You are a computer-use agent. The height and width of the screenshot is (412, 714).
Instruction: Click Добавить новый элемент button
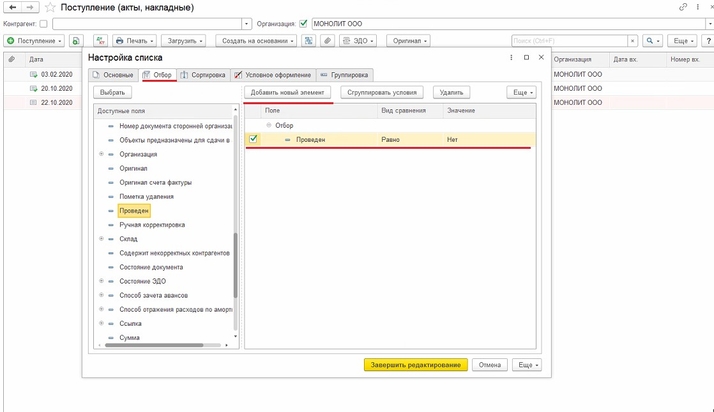point(288,92)
